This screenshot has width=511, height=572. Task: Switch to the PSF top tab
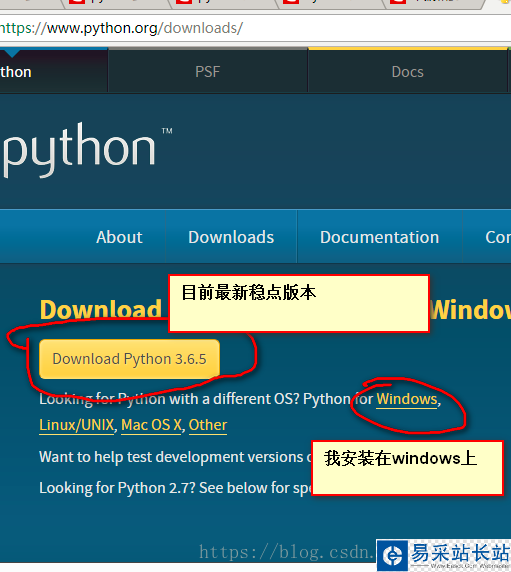(x=208, y=72)
